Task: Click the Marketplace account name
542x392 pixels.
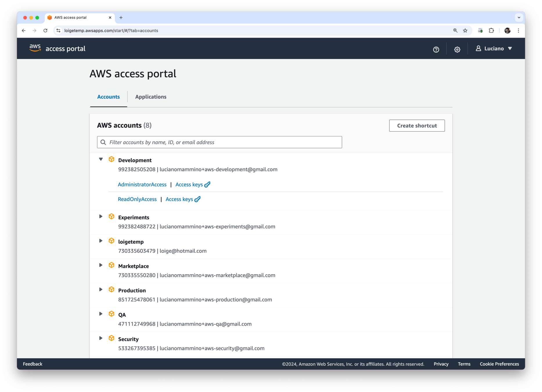Action: [134, 266]
